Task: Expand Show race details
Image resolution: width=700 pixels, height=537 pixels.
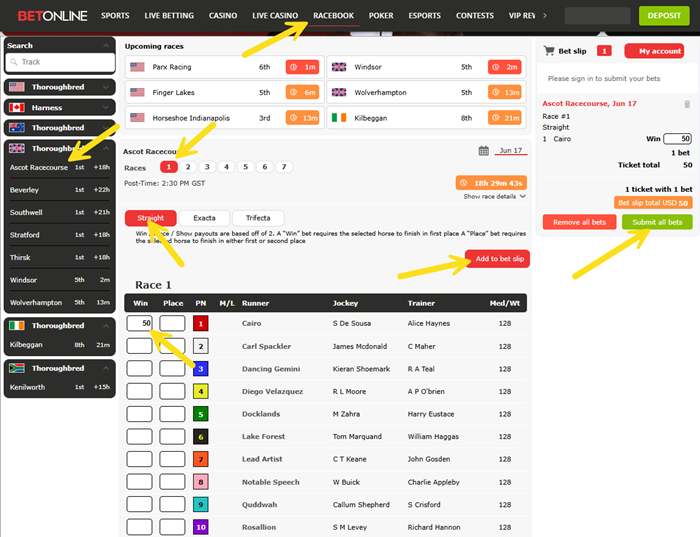Action: pyautogui.click(x=495, y=197)
